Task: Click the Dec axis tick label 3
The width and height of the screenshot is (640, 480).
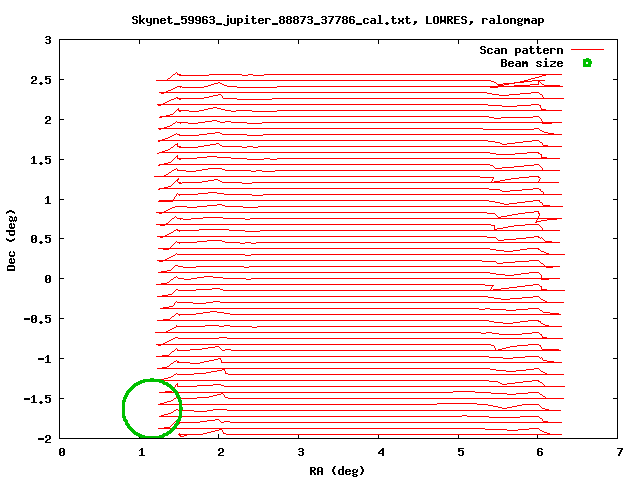Action: pyautogui.click(x=48, y=40)
